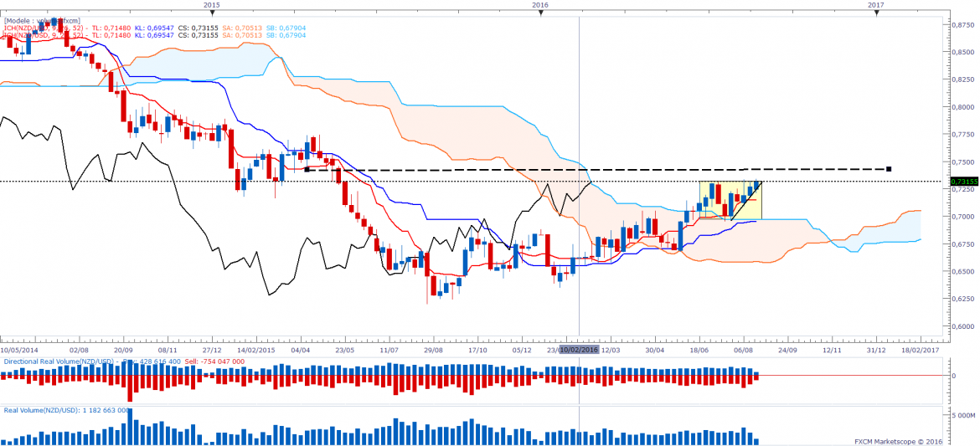Image resolution: width=980 pixels, height=446 pixels.
Task: Click the 0,7000 price axis label
Action: pyautogui.click(x=963, y=217)
